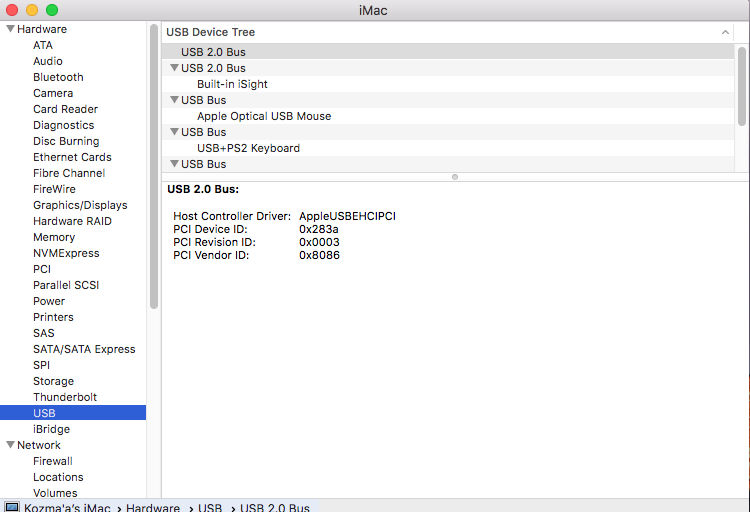This screenshot has width=750, height=512.
Task: Click the sidebar vertical scrollbar
Action: pyautogui.click(x=154, y=167)
